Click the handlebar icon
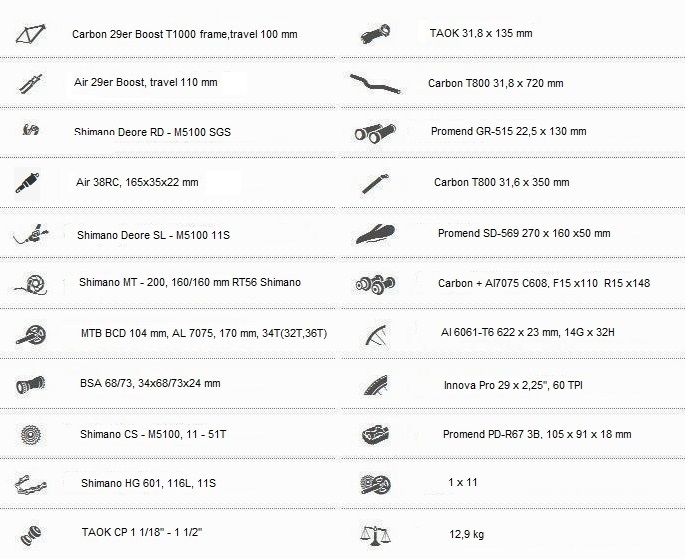The height and width of the screenshot is (559, 685). [x=375, y=83]
